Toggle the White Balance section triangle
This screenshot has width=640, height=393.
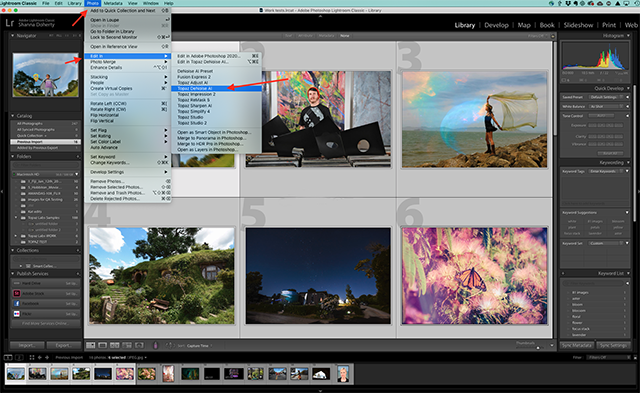tap(627, 107)
